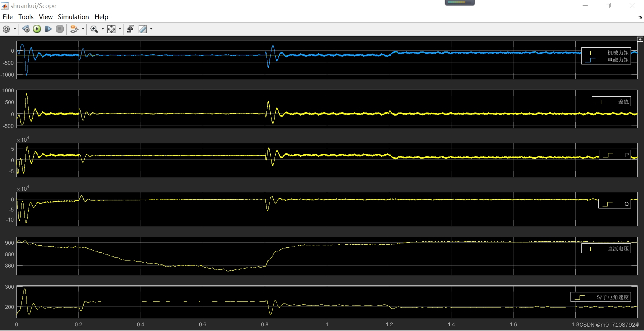The width and height of the screenshot is (644, 331).
Task: Click the 转子电角速度 legend
Action: pyautogui.click(x=601, y=297)
